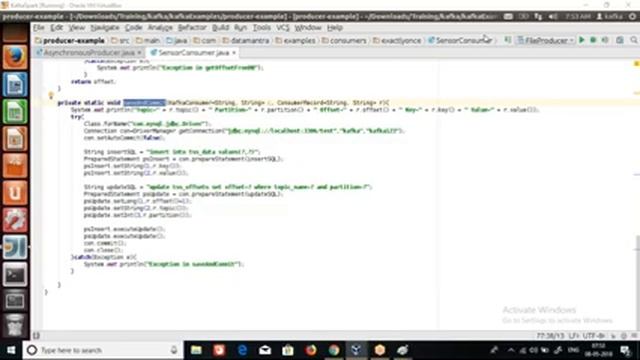Open the Edit menu
640x360 pixels.
click(x=56, y=27)
